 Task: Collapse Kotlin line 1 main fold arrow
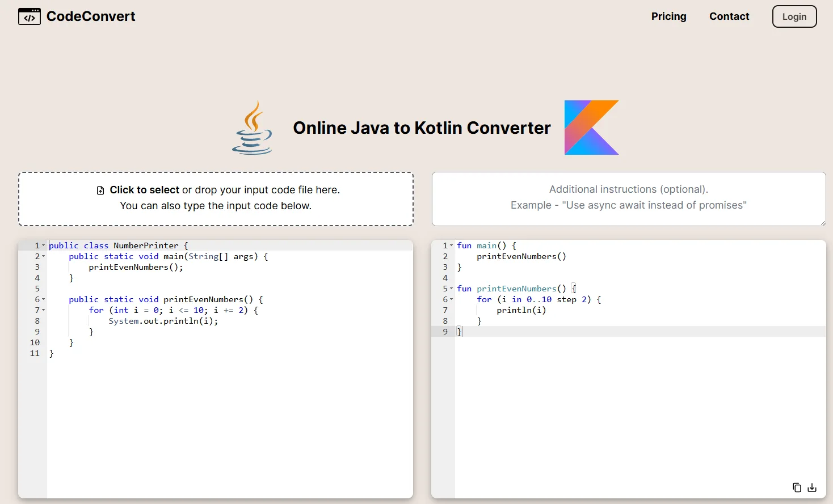[452, 245]
